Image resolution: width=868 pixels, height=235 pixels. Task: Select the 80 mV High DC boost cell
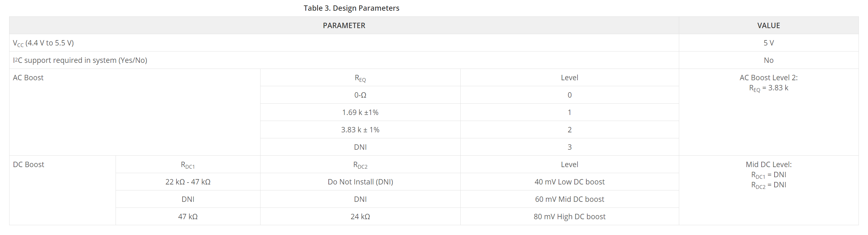(x=569, y=216)
